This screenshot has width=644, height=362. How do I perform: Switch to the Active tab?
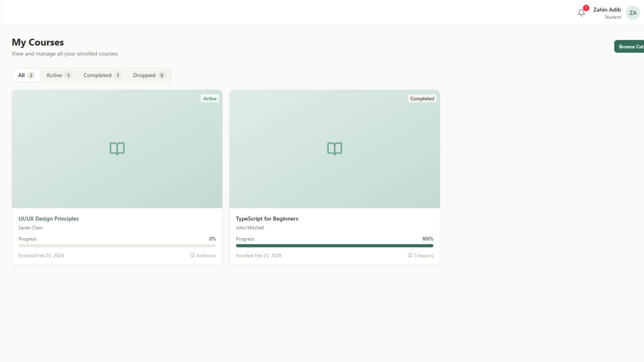pyautogui.click(x=59, y=75)
